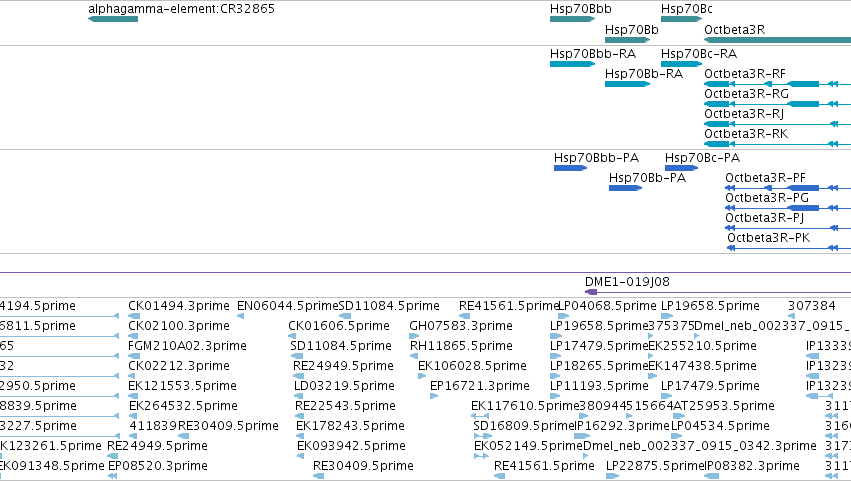Open the Octbeta3R-PF protein label

(x=765, y=178)
